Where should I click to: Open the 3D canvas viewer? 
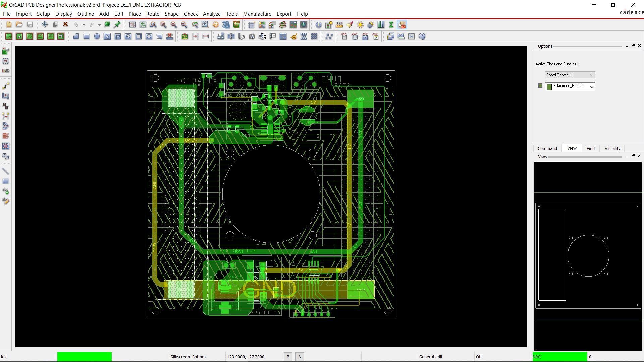click(x=226, y=25)
